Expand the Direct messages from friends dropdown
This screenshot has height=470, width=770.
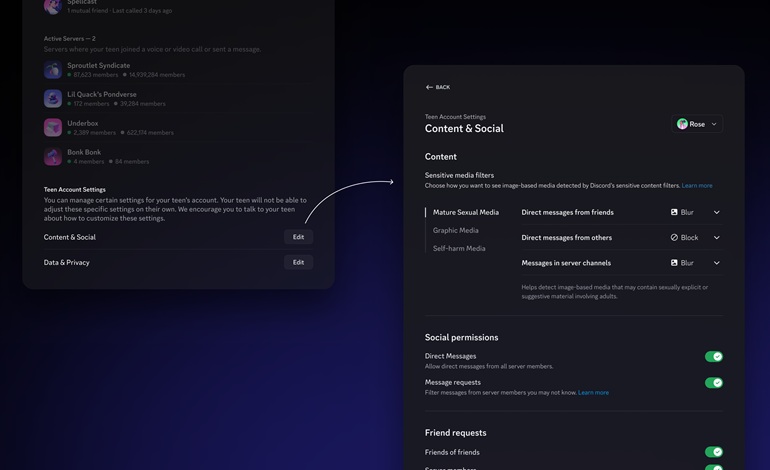pyautogui.click(x=716, y=212)
